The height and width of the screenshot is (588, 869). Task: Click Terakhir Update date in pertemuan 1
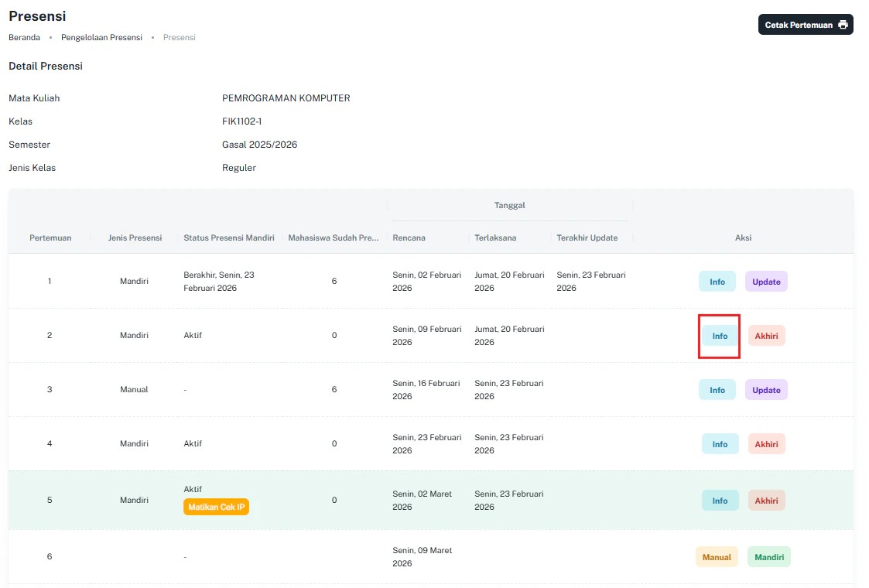pos(590,282)
